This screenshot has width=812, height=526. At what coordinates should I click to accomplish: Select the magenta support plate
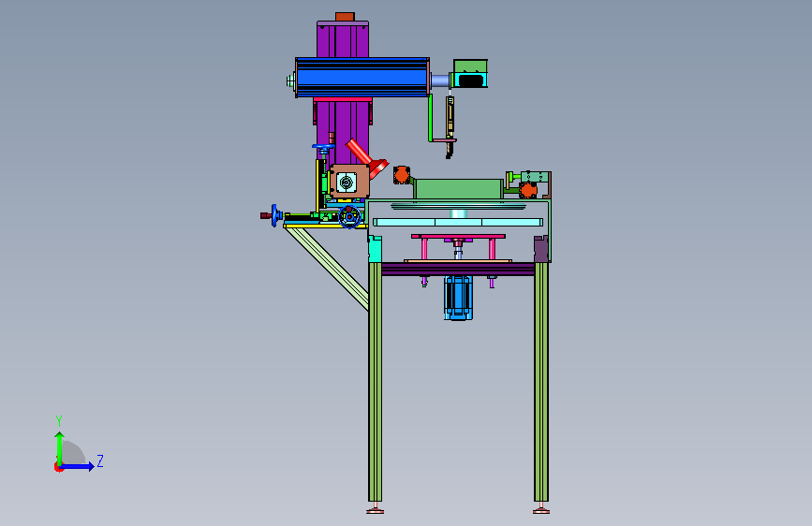click(458, 236)
